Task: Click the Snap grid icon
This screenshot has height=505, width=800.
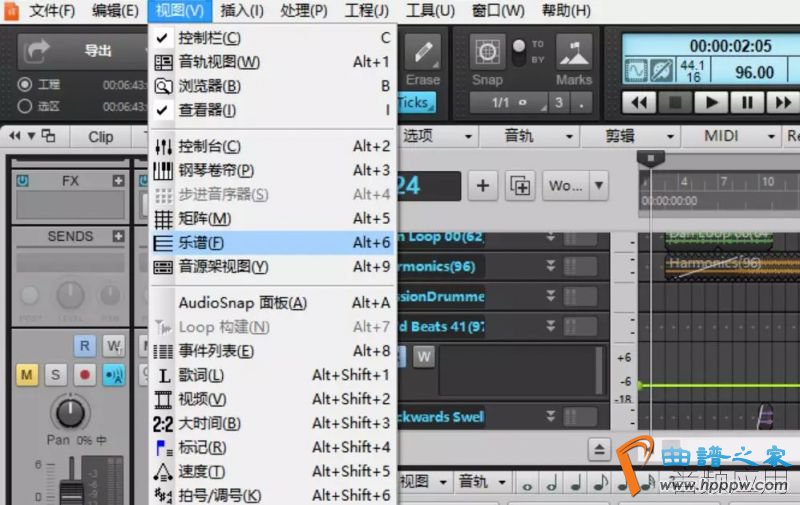Action: pos(487,56)
